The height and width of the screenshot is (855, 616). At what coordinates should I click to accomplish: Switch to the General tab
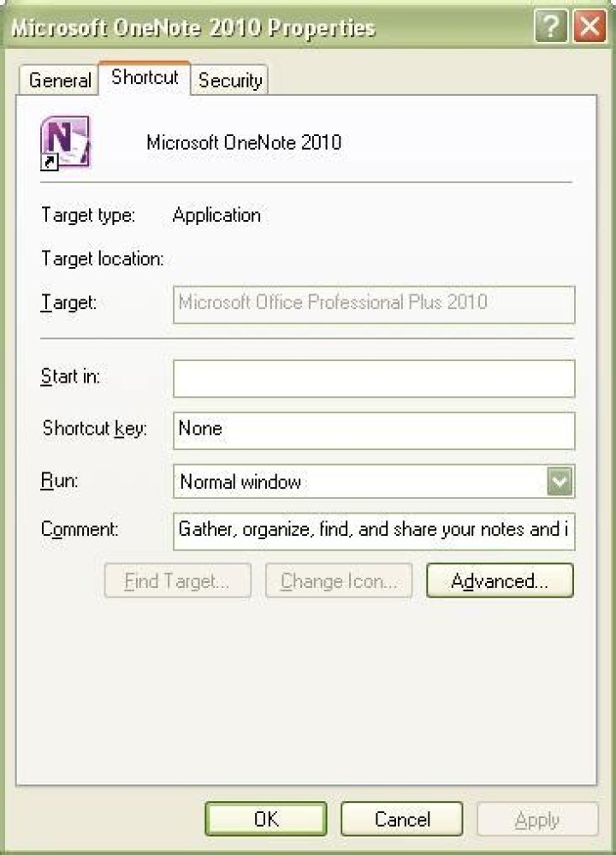tap(59, 80)
